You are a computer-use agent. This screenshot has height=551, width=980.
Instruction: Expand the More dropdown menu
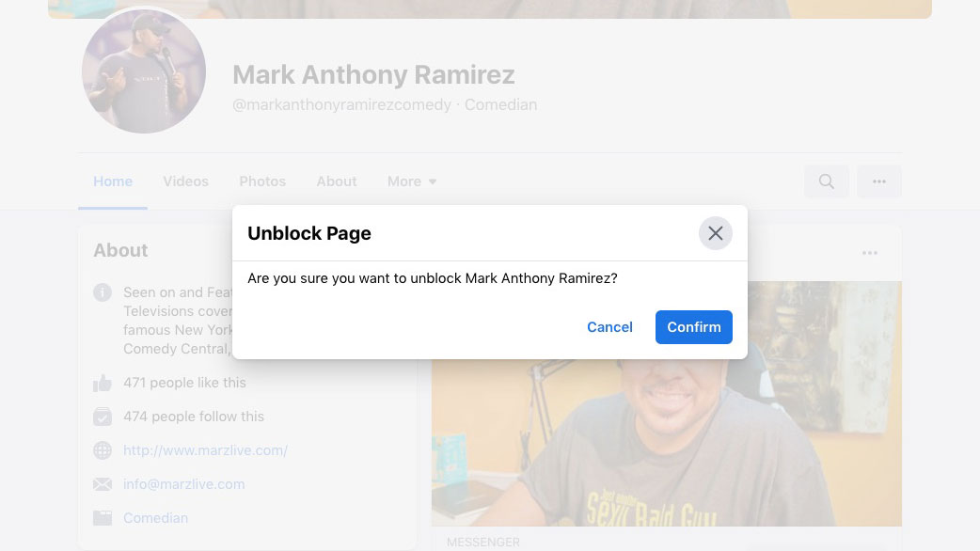[411, 181]
